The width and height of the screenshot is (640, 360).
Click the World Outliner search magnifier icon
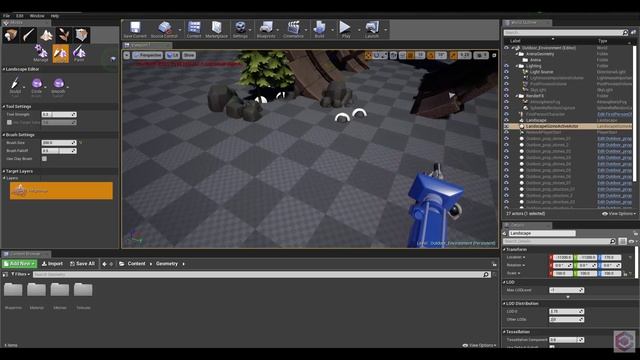[x=625, y=32]
